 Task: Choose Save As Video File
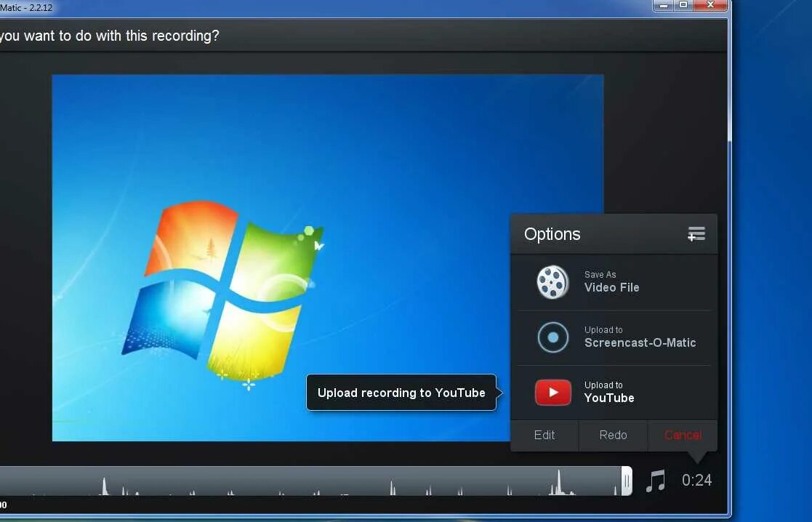tap(614, 282)
